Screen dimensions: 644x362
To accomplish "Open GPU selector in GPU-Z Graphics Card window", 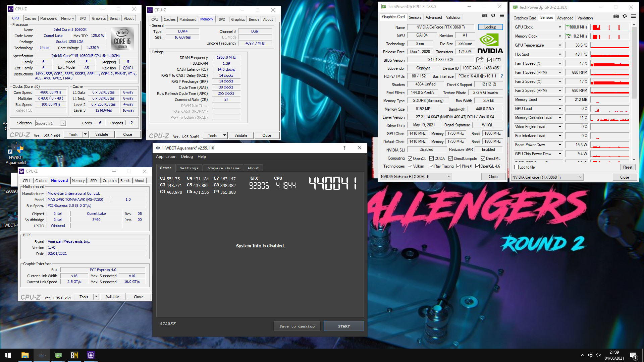I will point(416,177).
